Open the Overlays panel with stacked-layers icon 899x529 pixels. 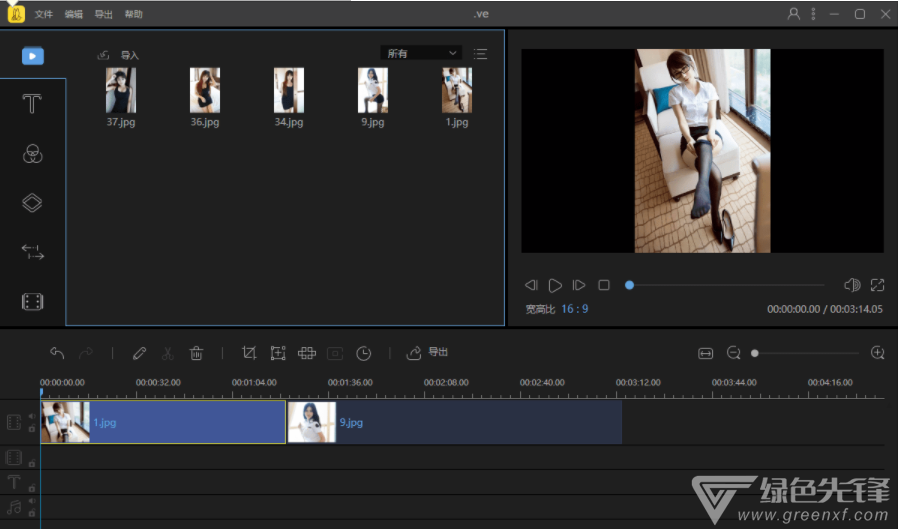(32, 203)
